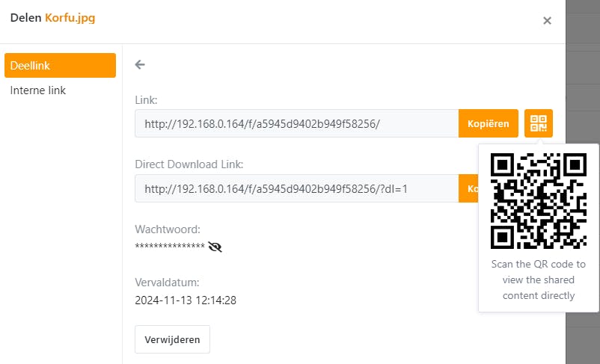The image size is (600, 364).
Task: Switch to the Interne link tab
Action: (38, 90)
